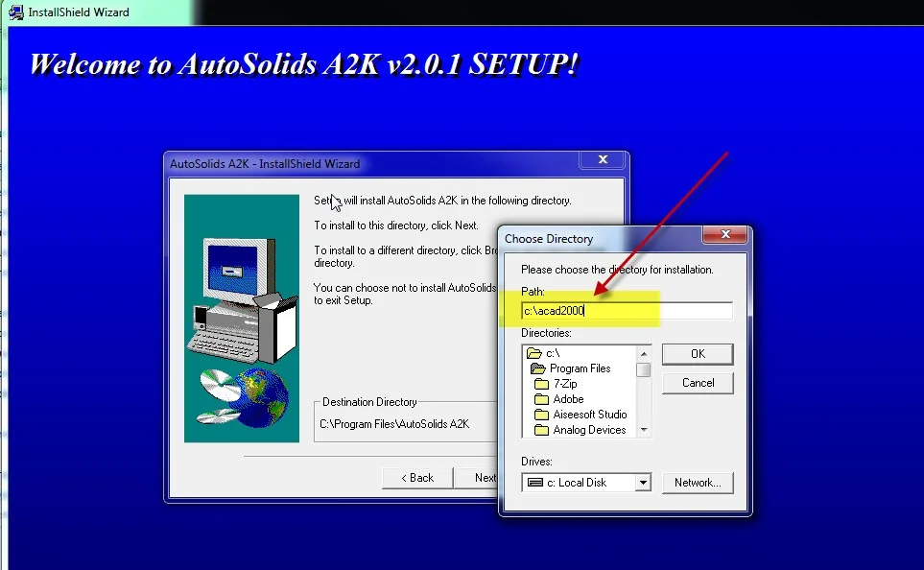Click the "Destination Directory" group label
This screenshot has height=570, width=924.
pos(369,402)
